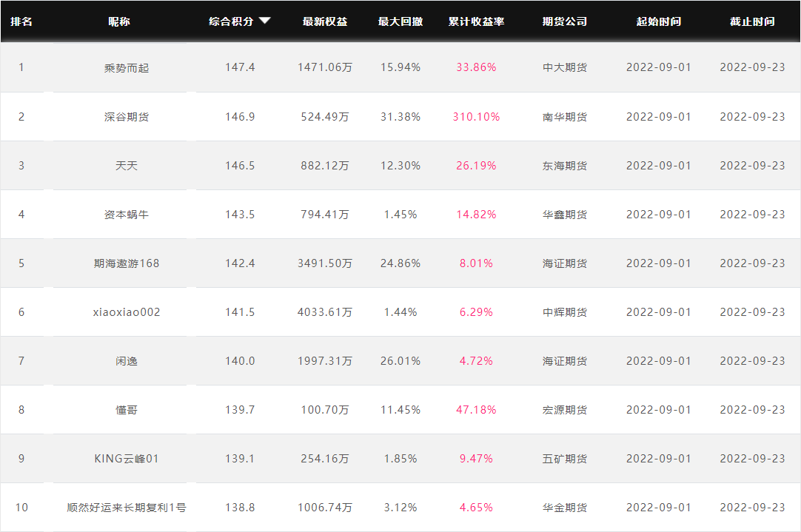The width and height of the screenshot is (801, 532).
Task: Click the 截止时间 column header
Action: coord(752,21)
